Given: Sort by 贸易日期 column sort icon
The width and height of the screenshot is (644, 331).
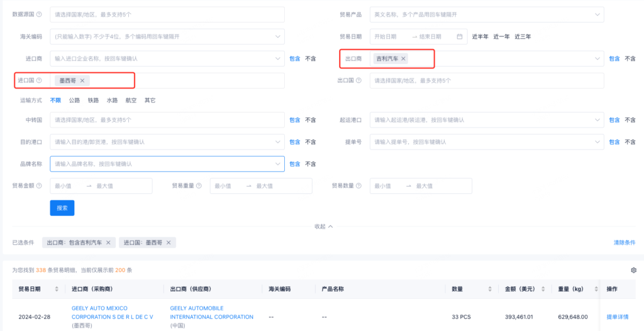Looking at the screenshot, I should point(57,289).
